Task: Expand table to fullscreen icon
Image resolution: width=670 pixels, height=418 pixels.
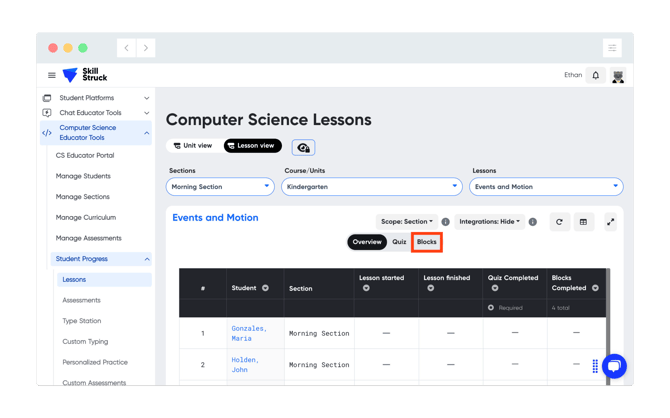Action: point(611,222)
